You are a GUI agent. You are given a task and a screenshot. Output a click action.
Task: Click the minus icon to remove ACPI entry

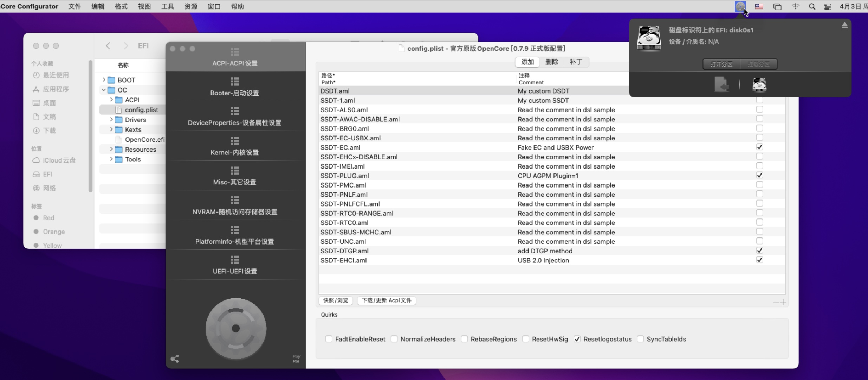pyautogui.click(x=776, y=302)
